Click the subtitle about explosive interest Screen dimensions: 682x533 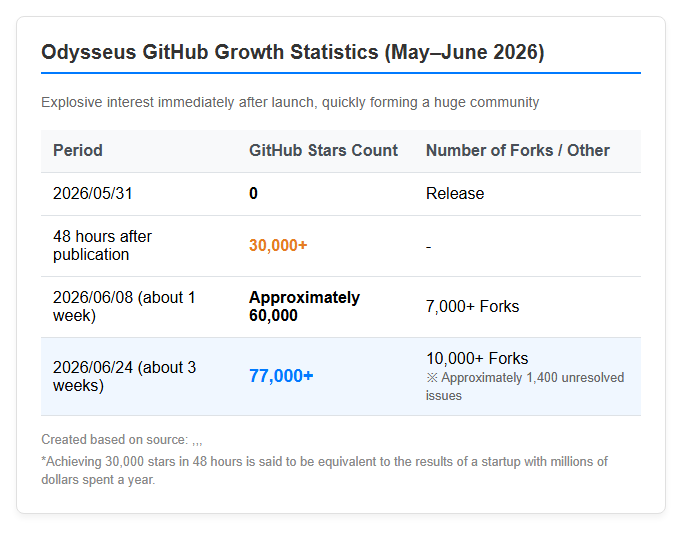click(290, 102)
